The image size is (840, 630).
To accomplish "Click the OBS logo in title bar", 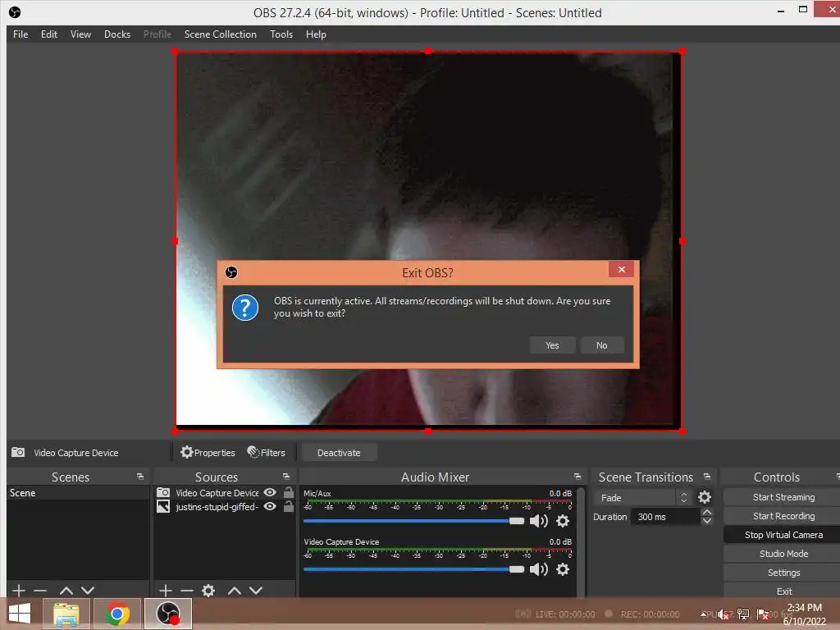I will click(15, 11).
